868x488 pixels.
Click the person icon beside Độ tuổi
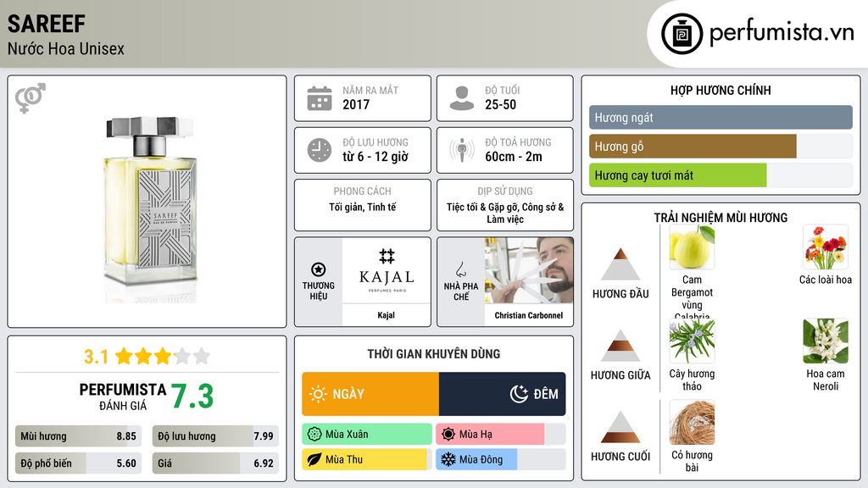(462, 98)
